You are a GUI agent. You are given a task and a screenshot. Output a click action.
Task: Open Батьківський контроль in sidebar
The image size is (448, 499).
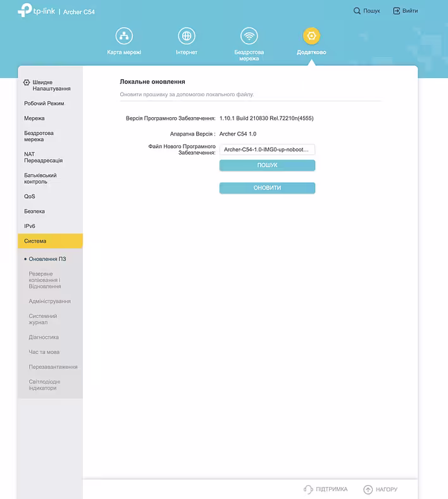coord(40,179)
